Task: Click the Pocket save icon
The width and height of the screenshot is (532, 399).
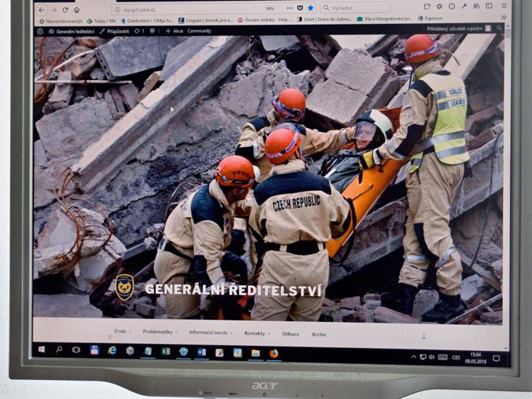Action: (300, 8)
